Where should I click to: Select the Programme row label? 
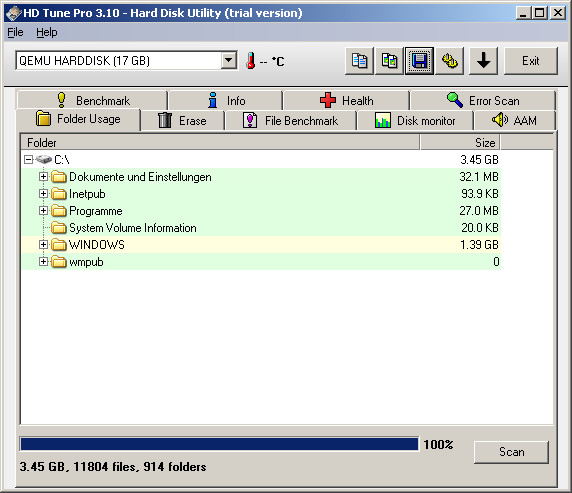click(x=96, y=211)
